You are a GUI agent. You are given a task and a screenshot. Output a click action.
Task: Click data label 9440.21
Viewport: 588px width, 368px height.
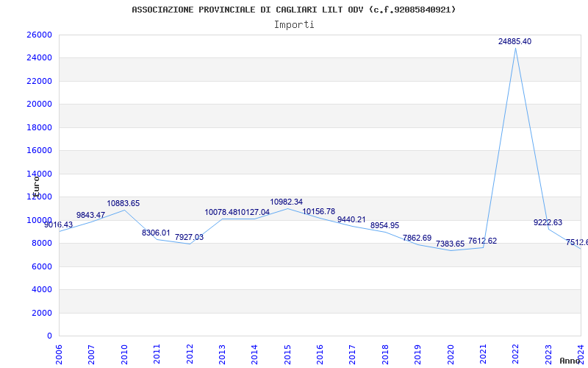351,219
